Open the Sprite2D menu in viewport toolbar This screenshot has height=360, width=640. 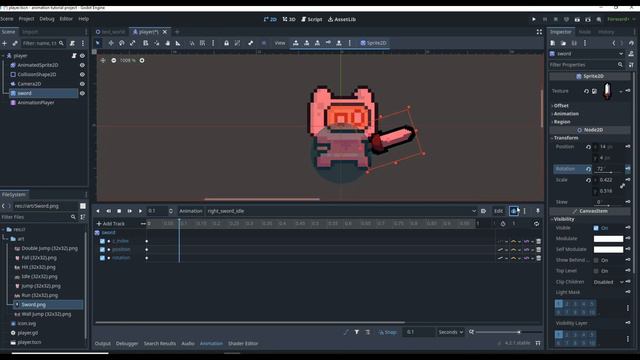[x=373, y=43]
